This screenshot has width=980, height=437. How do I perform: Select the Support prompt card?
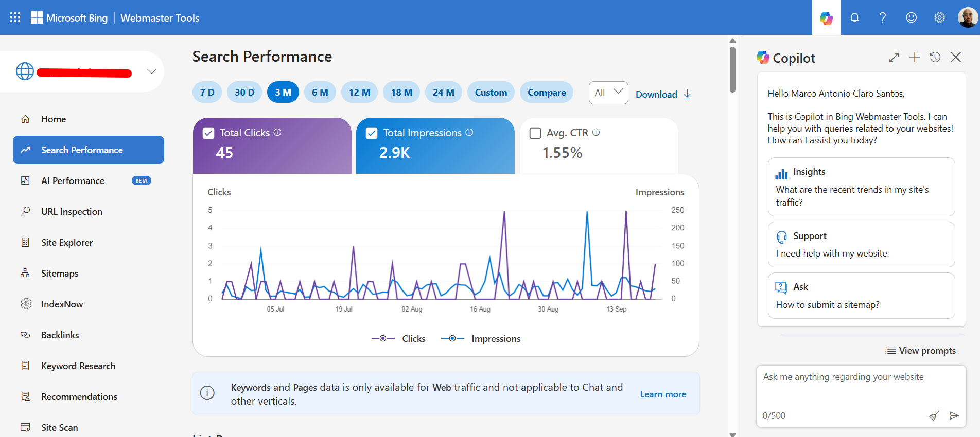click(861, 244)
